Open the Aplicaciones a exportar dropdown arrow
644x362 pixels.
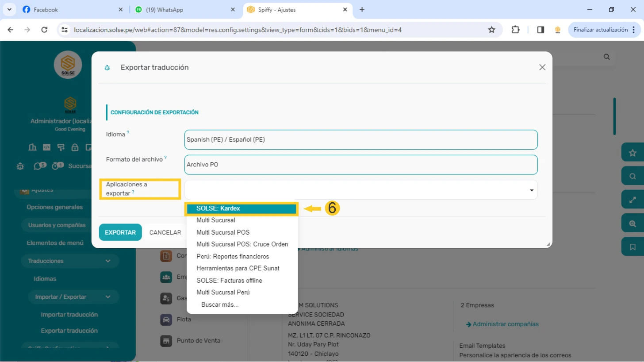531,190
